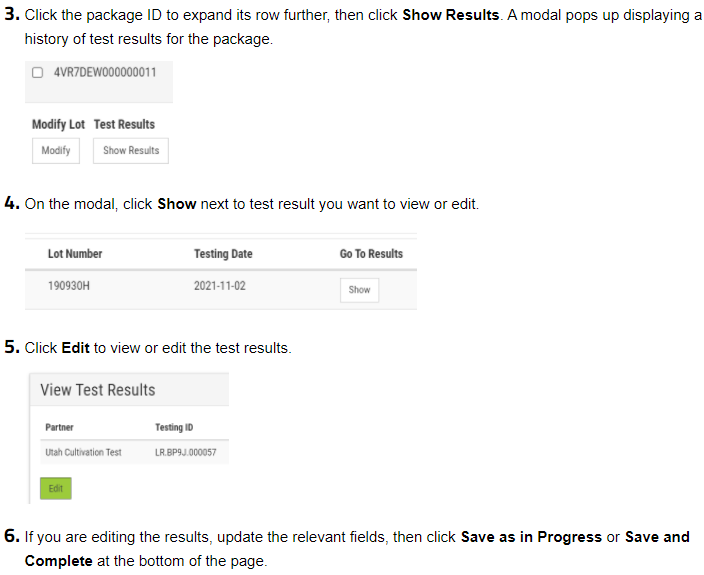Image resolution: width=704 pixels, height=575 pixels.
Task: Click Show button in Go To Results column
Action: 359,290
